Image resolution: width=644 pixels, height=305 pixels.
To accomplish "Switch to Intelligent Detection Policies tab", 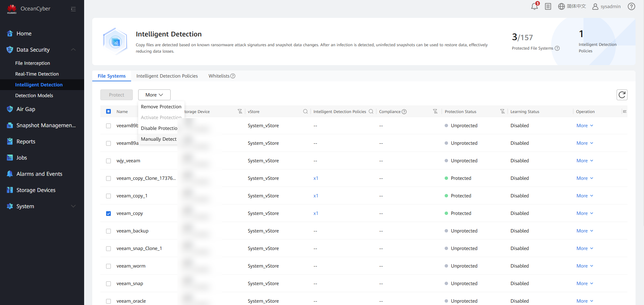I will 167,76.
